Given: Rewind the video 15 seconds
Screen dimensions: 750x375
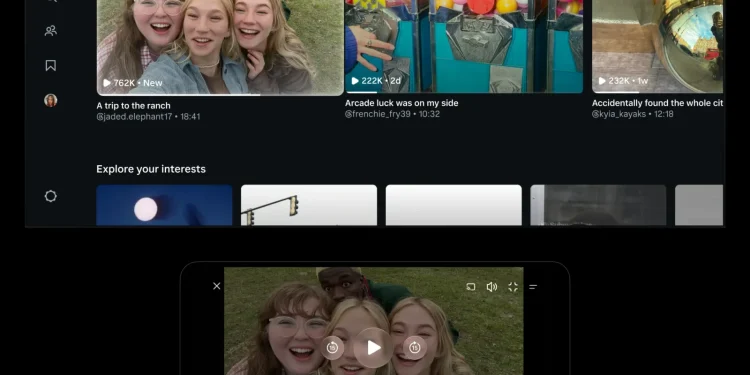Looking at the screenshot, I should tap(332, 348).
